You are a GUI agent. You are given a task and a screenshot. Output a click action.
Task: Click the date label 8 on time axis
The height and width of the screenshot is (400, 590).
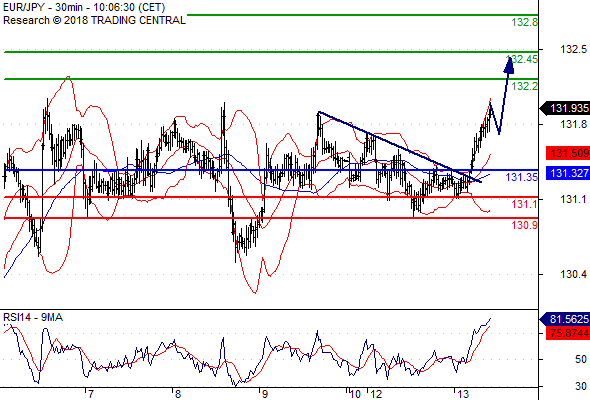(x=178, y=394)
